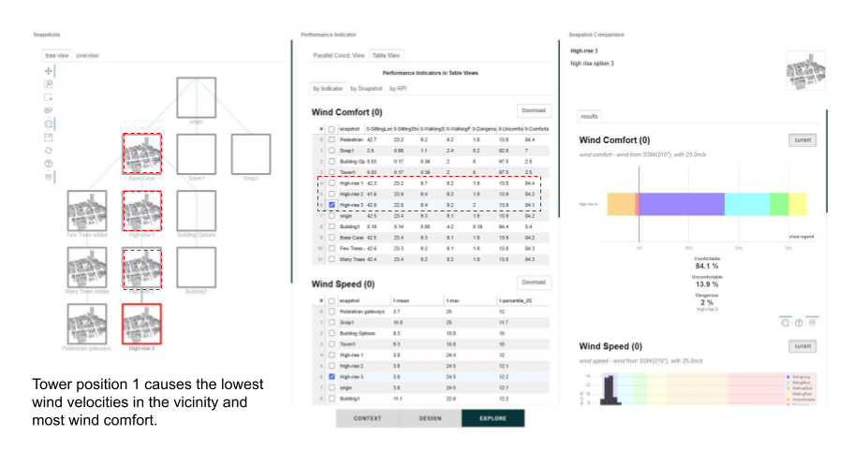The image size is (868, 450).
Task: Click the current button for Wind Speed
Action: (x=802, y=346)
